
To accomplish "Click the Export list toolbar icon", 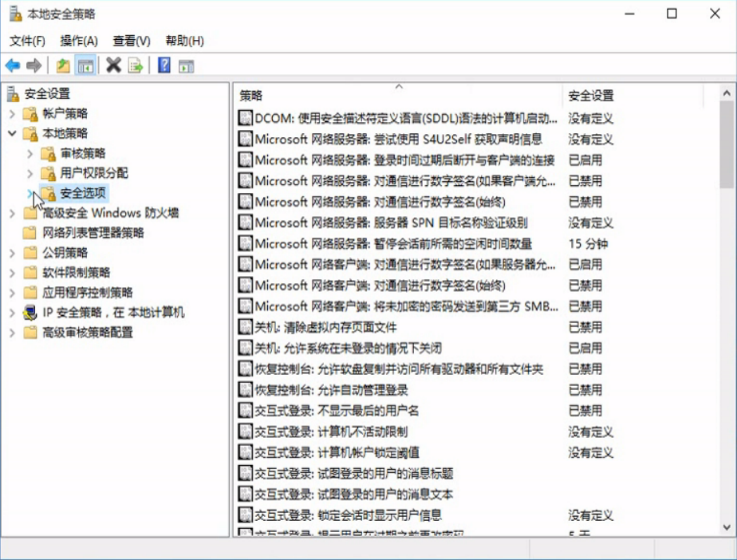I will coord(136,65).
